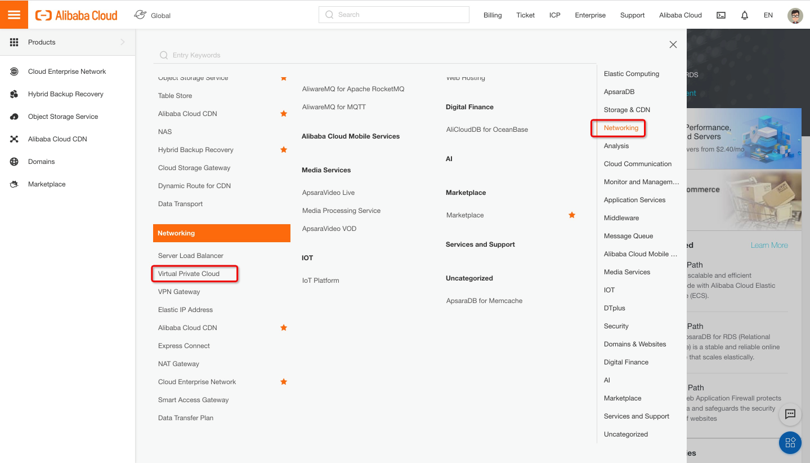The image size is (810, 463).
Task: Open Server Load Balancer
Action: coord(191,255)
